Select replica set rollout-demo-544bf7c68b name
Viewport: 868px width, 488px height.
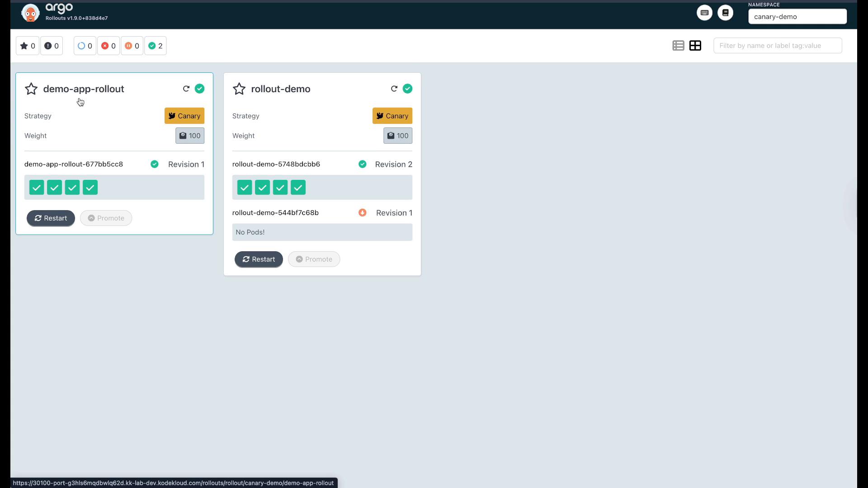coord(275,213)
